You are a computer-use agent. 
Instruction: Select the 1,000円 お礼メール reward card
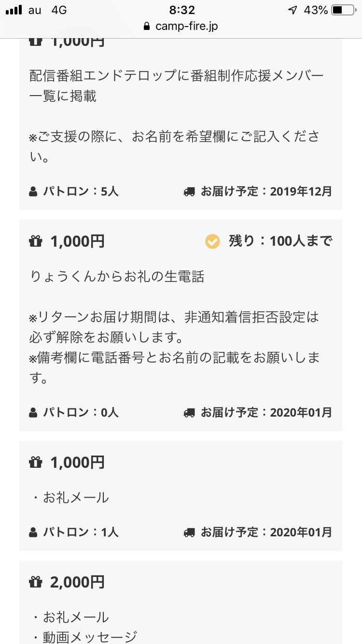pos(181,496)
